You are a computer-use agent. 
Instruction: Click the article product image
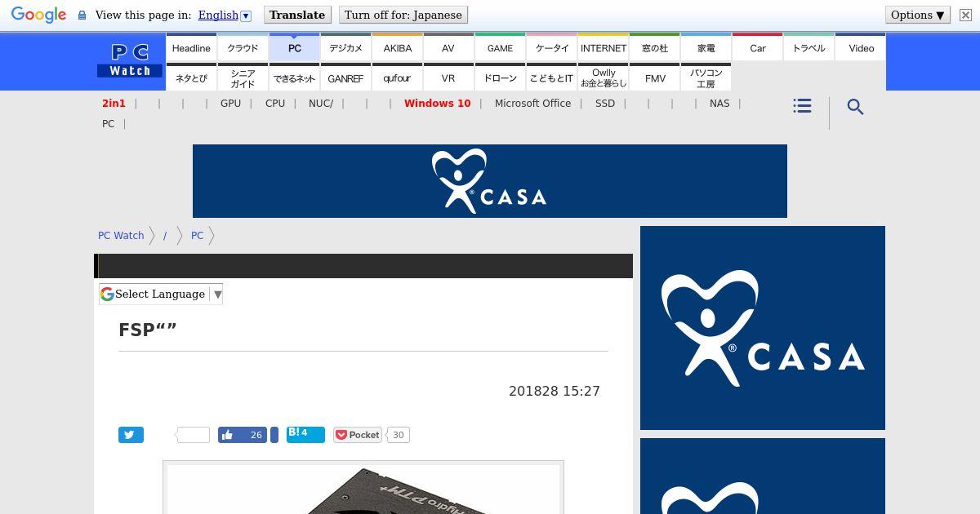(363, 488)
